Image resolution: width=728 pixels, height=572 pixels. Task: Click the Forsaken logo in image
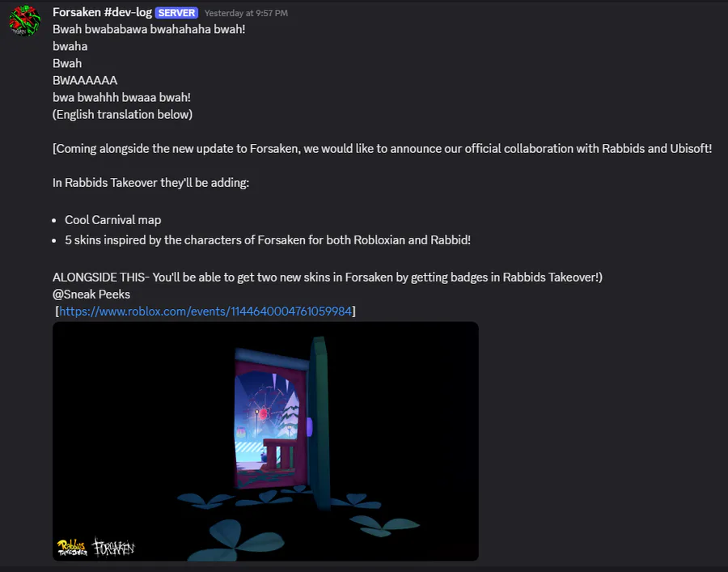(x=113, y=548)
